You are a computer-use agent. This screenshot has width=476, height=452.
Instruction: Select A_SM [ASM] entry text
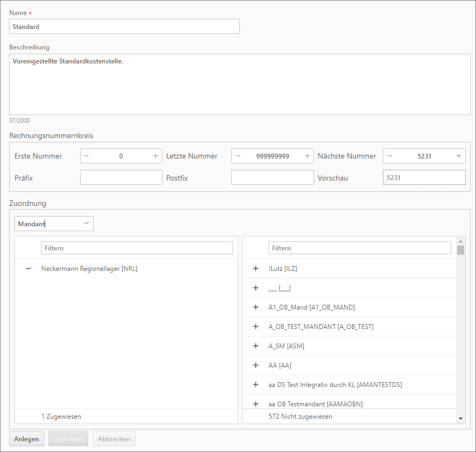(286, 346)
